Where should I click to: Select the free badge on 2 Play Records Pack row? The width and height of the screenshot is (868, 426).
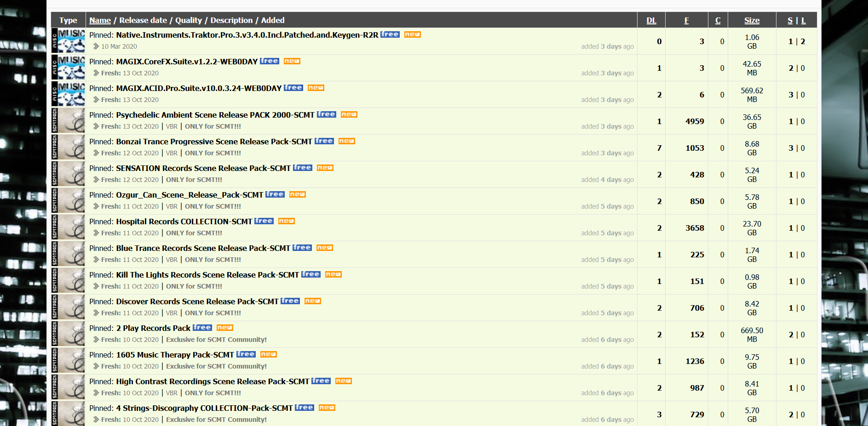coord(202,328)
